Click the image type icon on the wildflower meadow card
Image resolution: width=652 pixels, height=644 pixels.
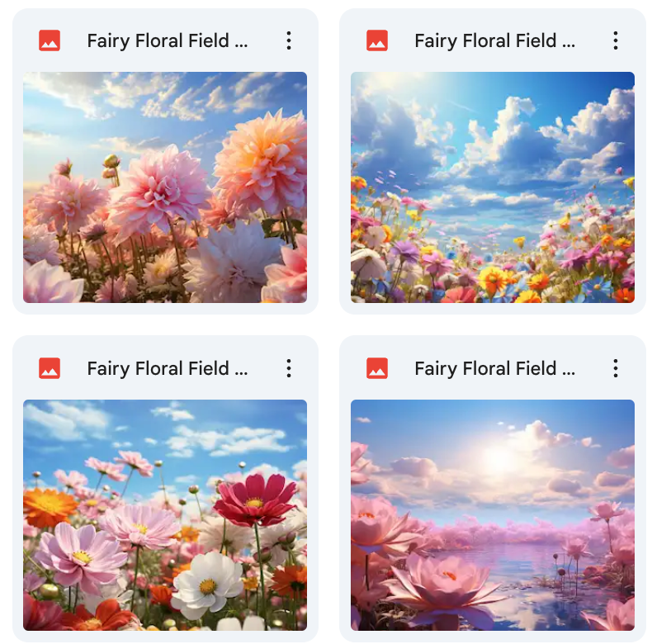click(377, 40)
